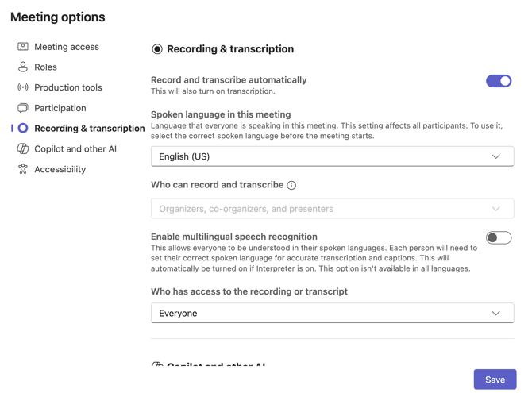Click the record icon in the section heading
Viewport: 532px width, 393px height.
coord(157,49)
